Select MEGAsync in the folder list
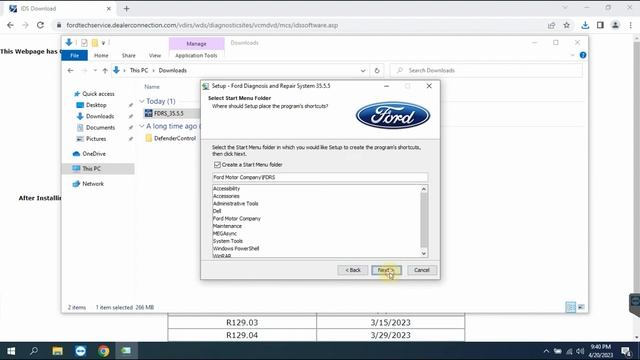This screenshot has width=640, height=360. point(225,233)
